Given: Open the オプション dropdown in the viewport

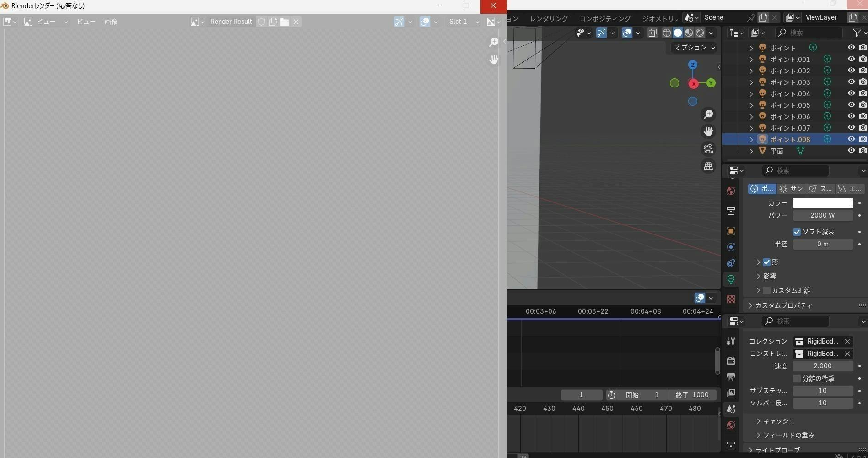Looking at the screenshot, I should (694, 47).
